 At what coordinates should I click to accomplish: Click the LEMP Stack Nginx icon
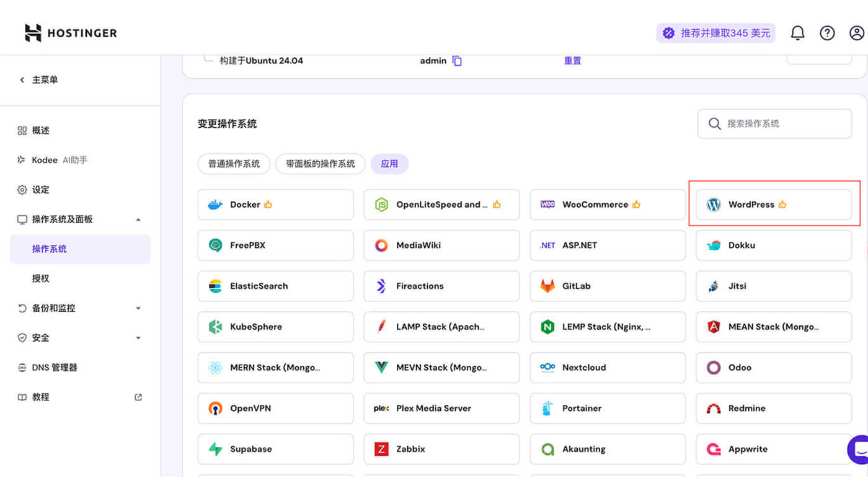tap(547, 327)
